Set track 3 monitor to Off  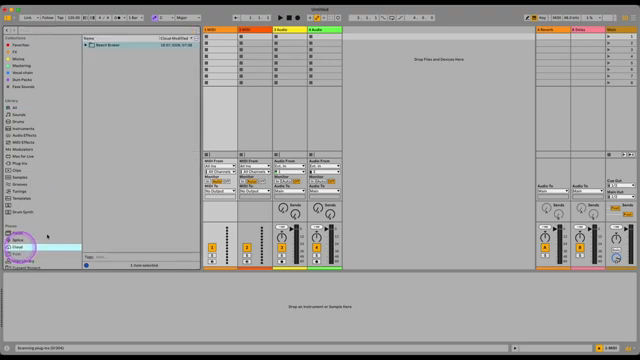point(296,181)
